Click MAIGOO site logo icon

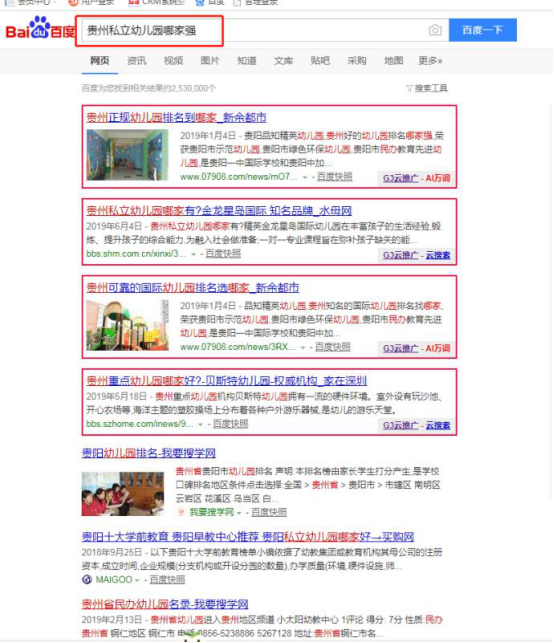(x=87, y=579)
